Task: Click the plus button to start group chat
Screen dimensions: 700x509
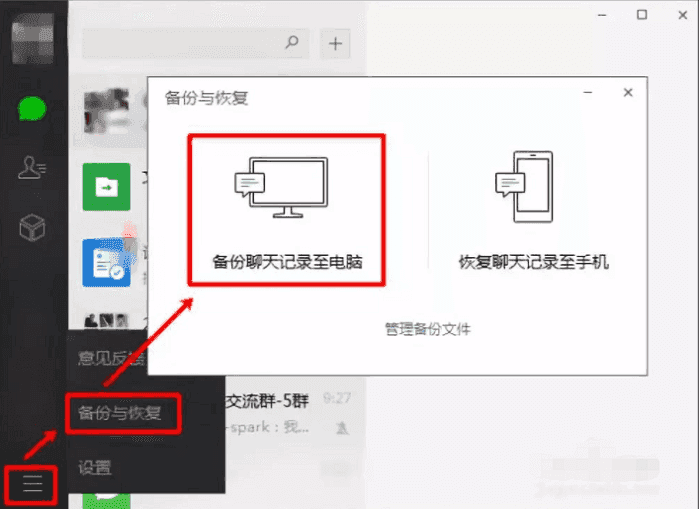Action: 335,43
